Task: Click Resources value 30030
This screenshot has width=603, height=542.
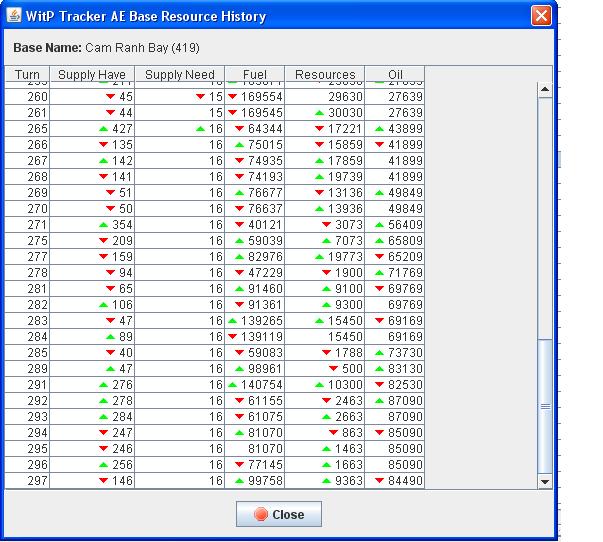Action: (345, 113)
